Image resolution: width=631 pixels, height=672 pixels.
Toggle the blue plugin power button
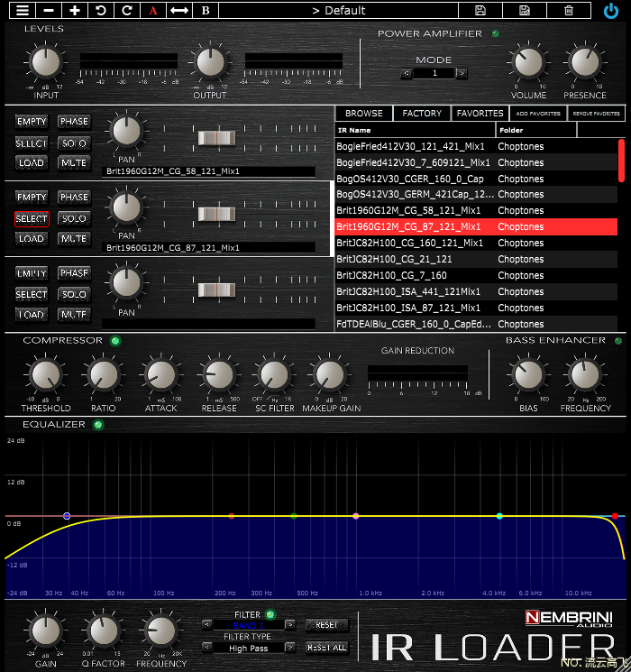611,11
